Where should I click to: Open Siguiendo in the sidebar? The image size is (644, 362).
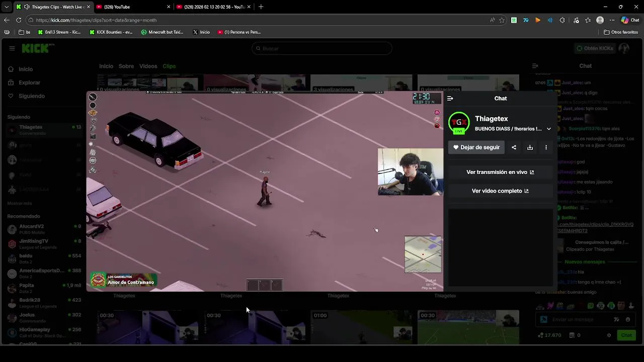[x=31, y=96]
